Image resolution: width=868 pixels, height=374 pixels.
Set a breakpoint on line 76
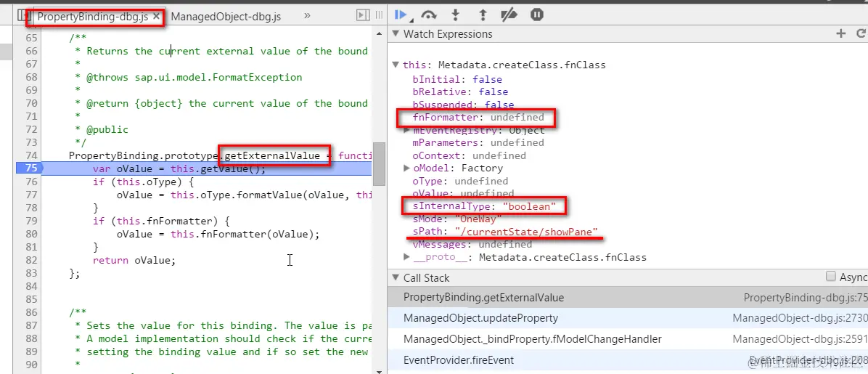[31, 182]
